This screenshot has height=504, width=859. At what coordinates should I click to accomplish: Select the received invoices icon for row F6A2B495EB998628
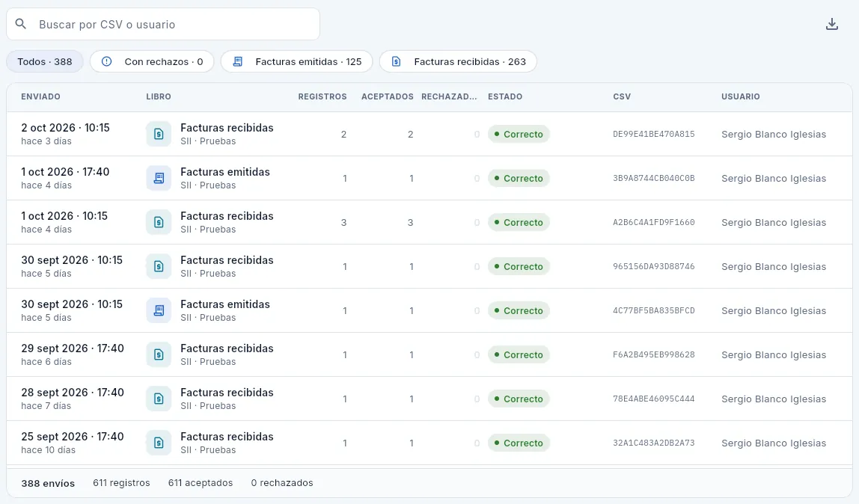159,354
